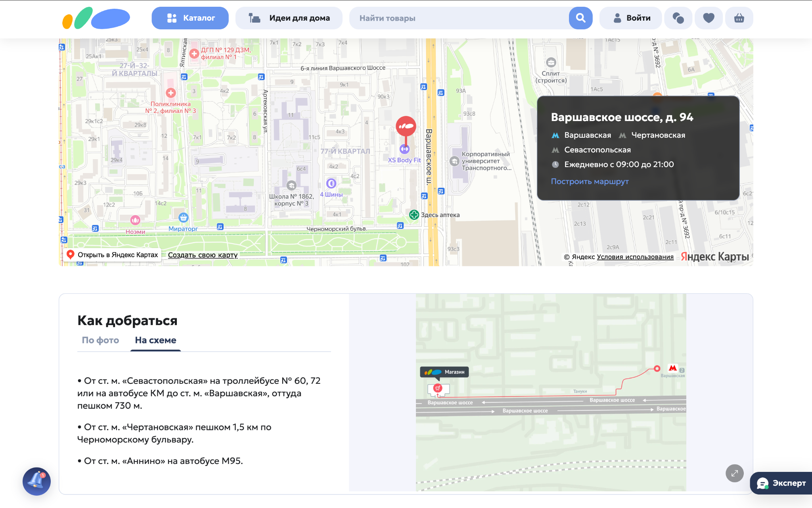Screen dimensions: 812x508
Task: Click bus stop icon near Черноморский бульв.
Action: (400, 226)
